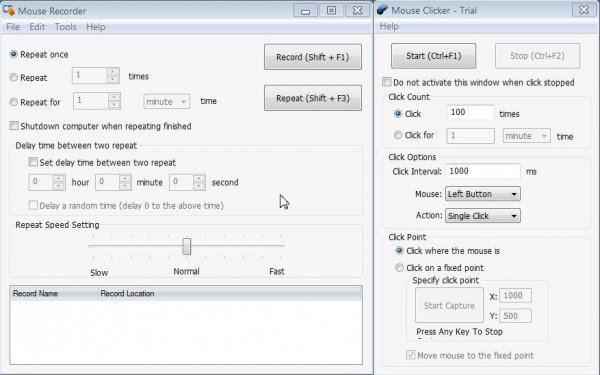Open the Tools menu in Mouse Recorder

(x=65, y=27)
